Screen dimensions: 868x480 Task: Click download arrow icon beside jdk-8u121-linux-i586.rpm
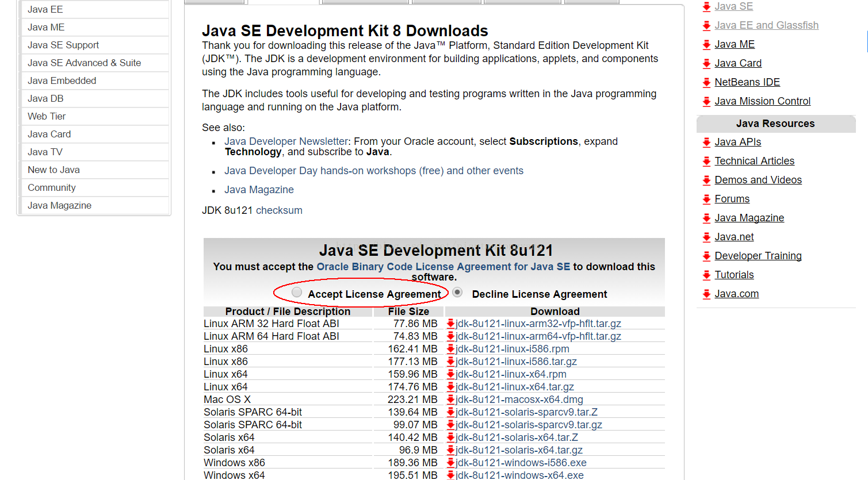[450, 349]
